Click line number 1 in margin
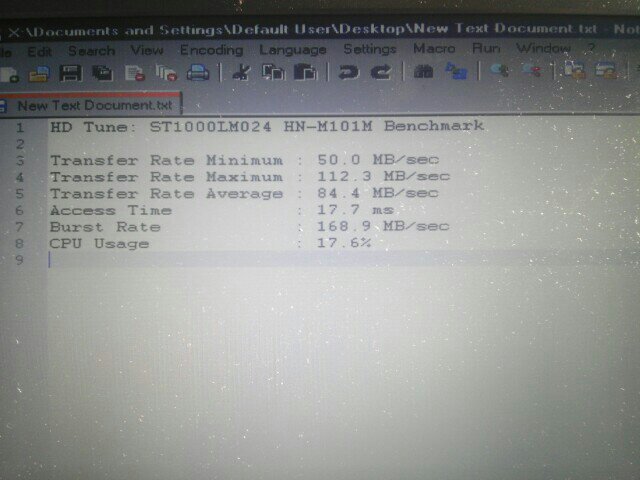640x480 pixels. pos(20,128)
